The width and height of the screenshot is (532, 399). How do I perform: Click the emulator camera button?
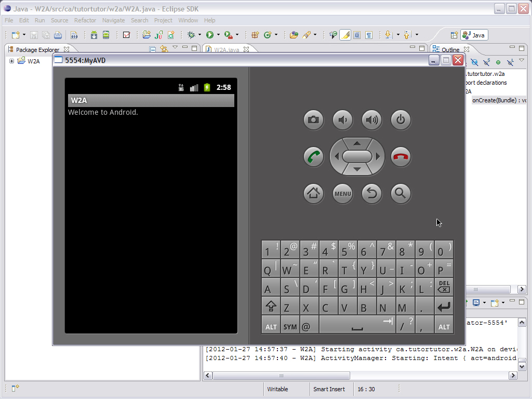(313, 120)
